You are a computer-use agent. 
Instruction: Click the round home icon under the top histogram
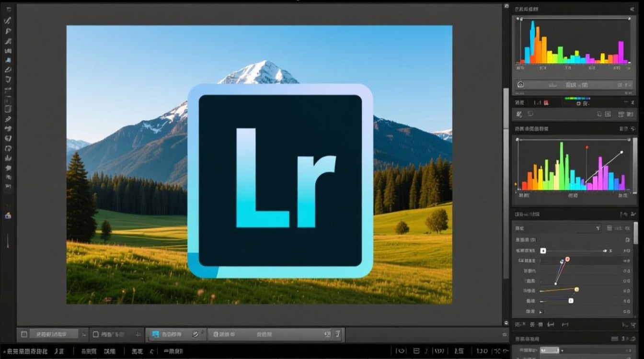(521, 85)
